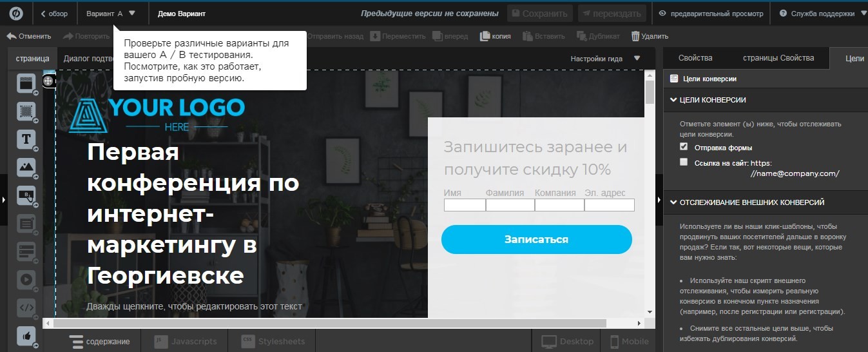Open the Вариант A dropdown
This screenshot has height=352, width=868.
click(113, 13)
